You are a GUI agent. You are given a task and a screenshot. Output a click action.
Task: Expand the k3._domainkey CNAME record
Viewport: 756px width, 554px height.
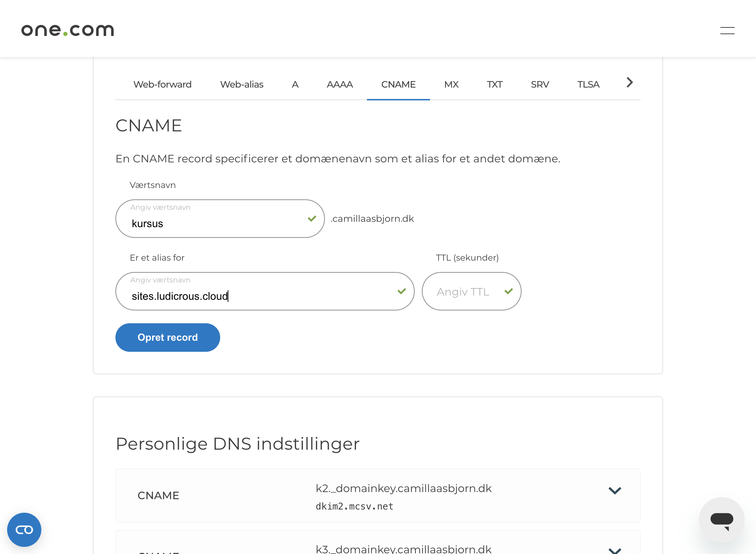click(x=615, y=550)
